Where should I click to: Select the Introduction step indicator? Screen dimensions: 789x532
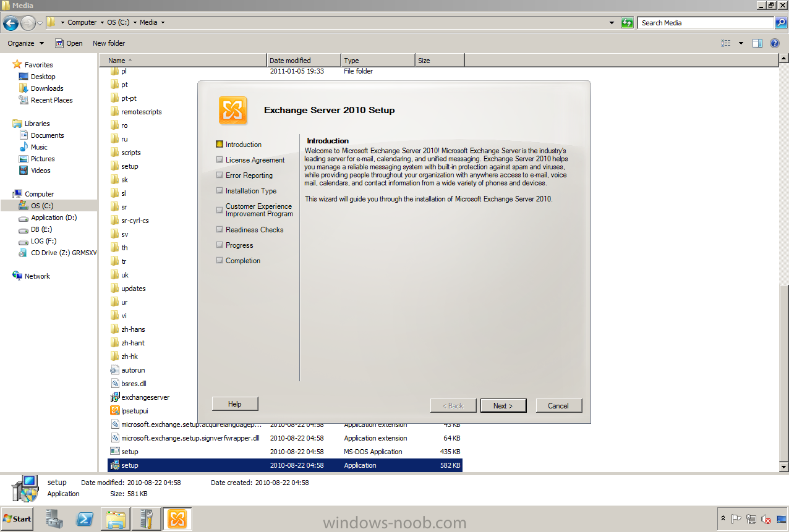coord(239,145)
